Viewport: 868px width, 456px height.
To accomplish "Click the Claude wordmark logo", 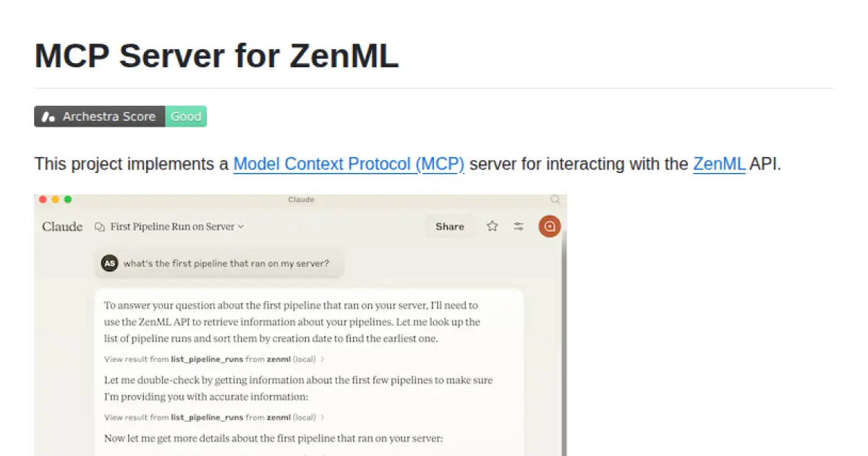I will (x=62, y=227).
